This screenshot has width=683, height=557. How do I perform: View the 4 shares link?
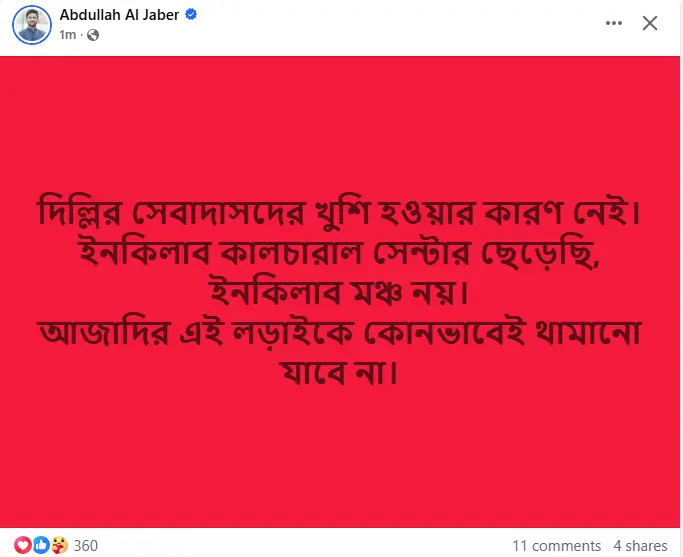(640, 546)
